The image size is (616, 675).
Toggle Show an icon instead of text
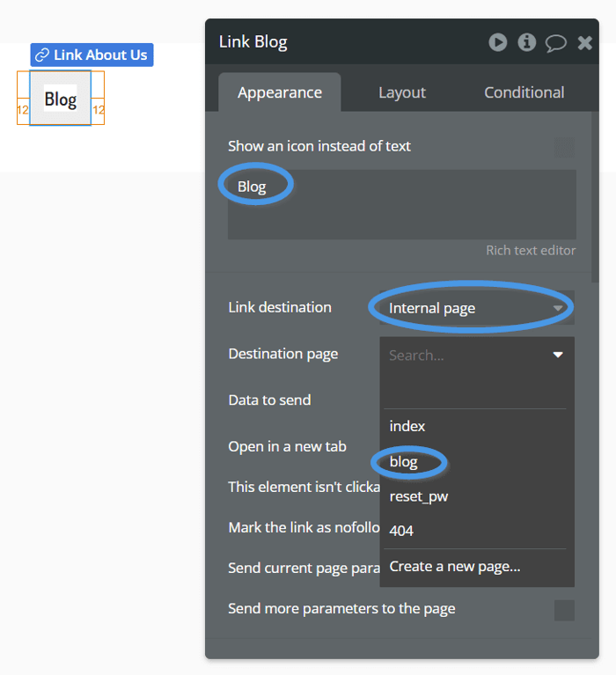click(x=564, y=147)
